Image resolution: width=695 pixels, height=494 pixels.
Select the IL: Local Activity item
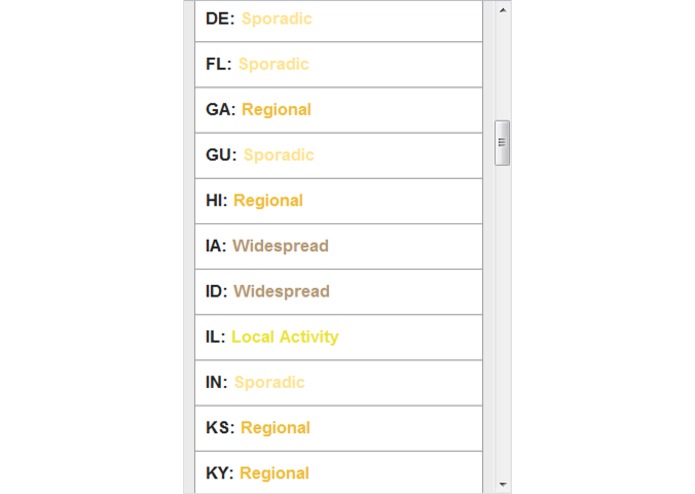339,338
